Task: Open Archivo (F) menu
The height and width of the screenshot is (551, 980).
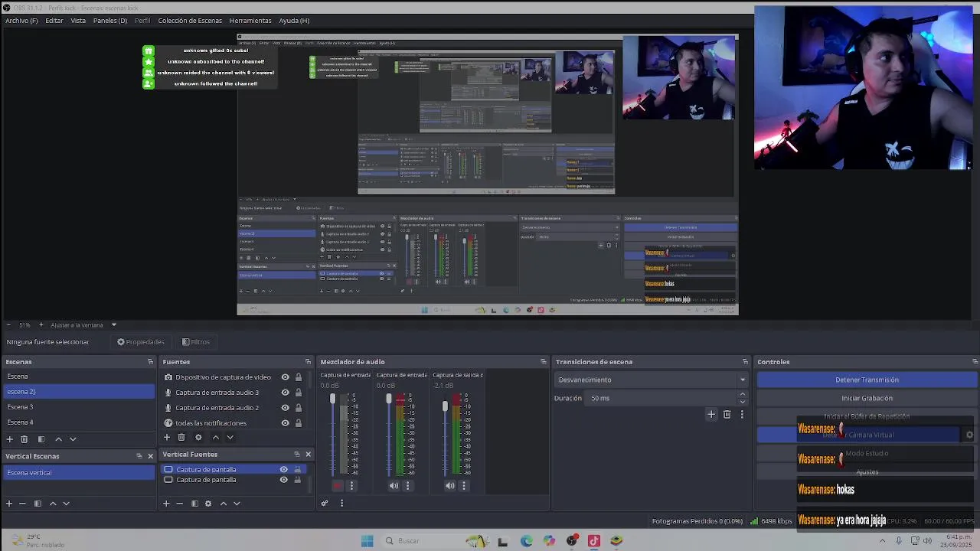Action: point(21,21)
